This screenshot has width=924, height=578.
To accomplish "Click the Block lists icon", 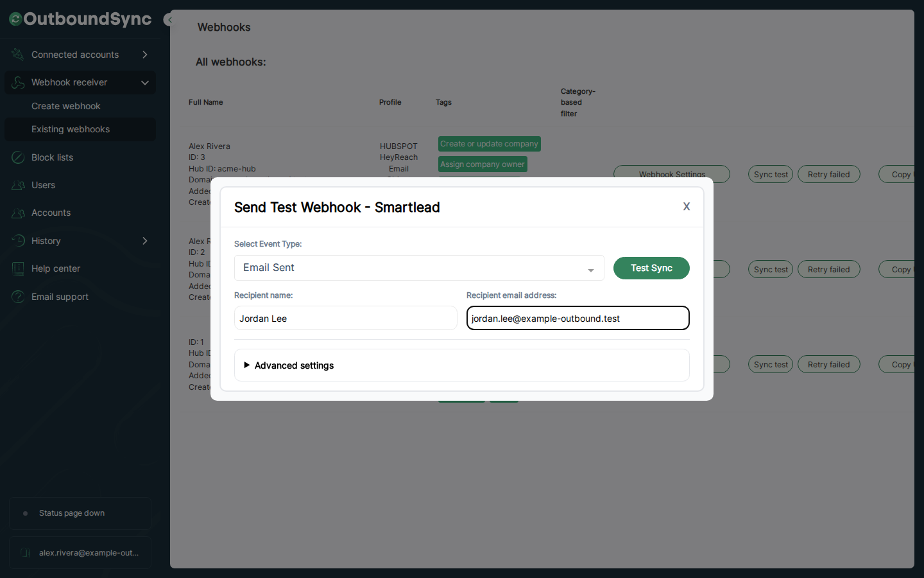I will (18, 157).
